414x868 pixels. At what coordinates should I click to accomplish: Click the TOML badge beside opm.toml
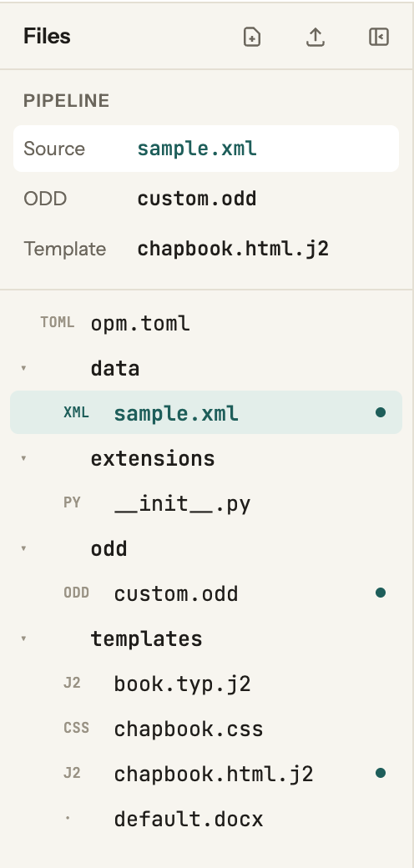coord(57,322)
